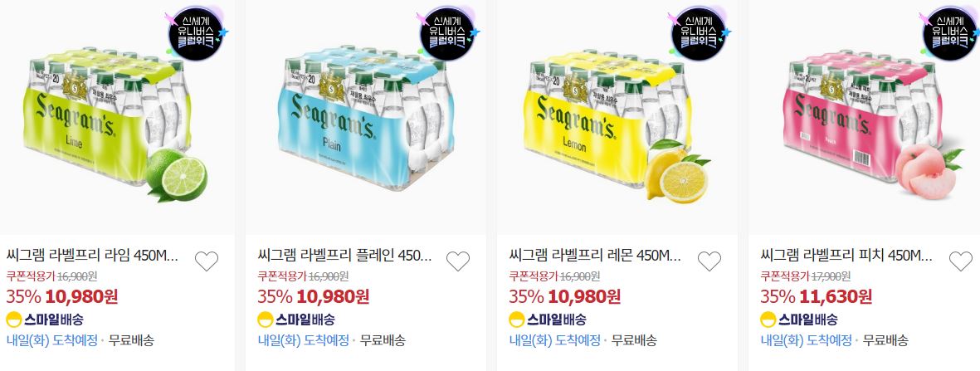
Task: View the Seagram's Lemon product image
Action: (x=617, y=117)
